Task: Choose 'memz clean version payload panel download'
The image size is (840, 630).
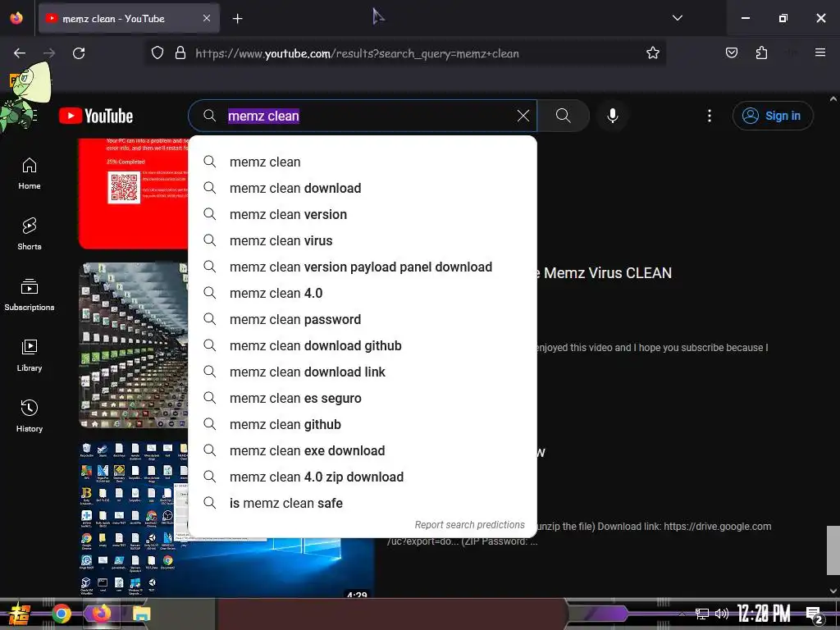Action: (x=363, y=267)
